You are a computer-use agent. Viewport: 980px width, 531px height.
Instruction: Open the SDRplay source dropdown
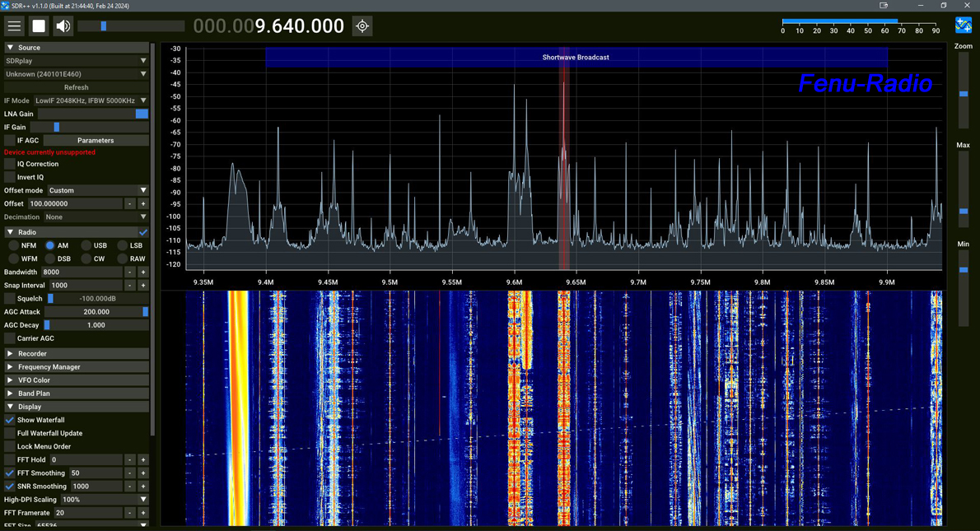(76, 60)
